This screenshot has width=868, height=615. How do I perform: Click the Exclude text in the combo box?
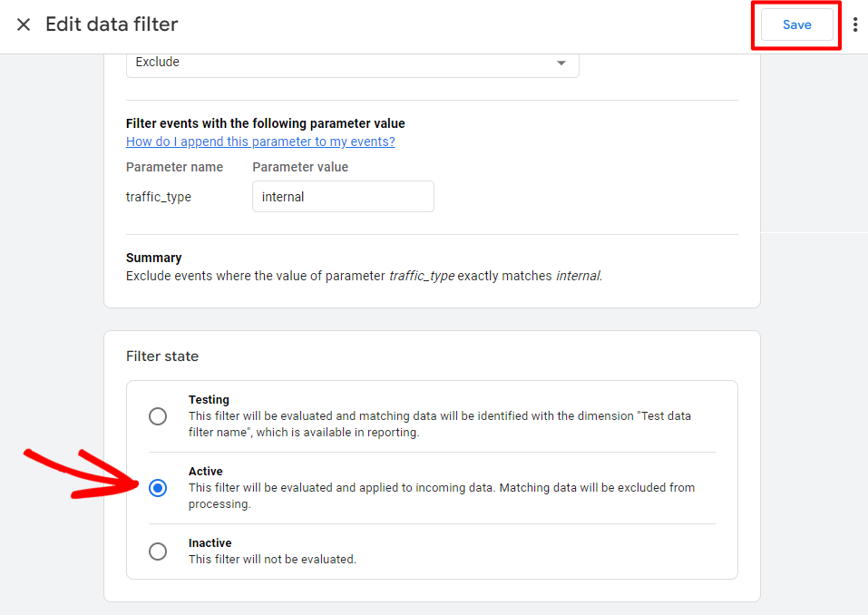(156, 62)
